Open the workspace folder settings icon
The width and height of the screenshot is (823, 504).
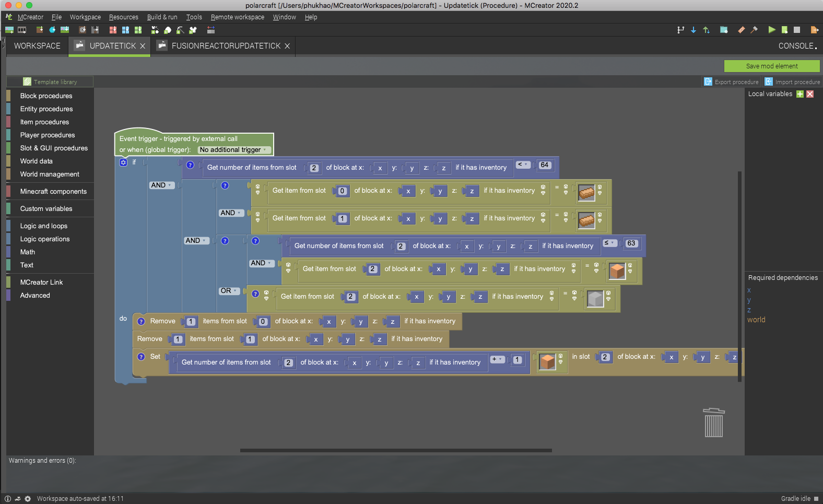coord(724,30)
